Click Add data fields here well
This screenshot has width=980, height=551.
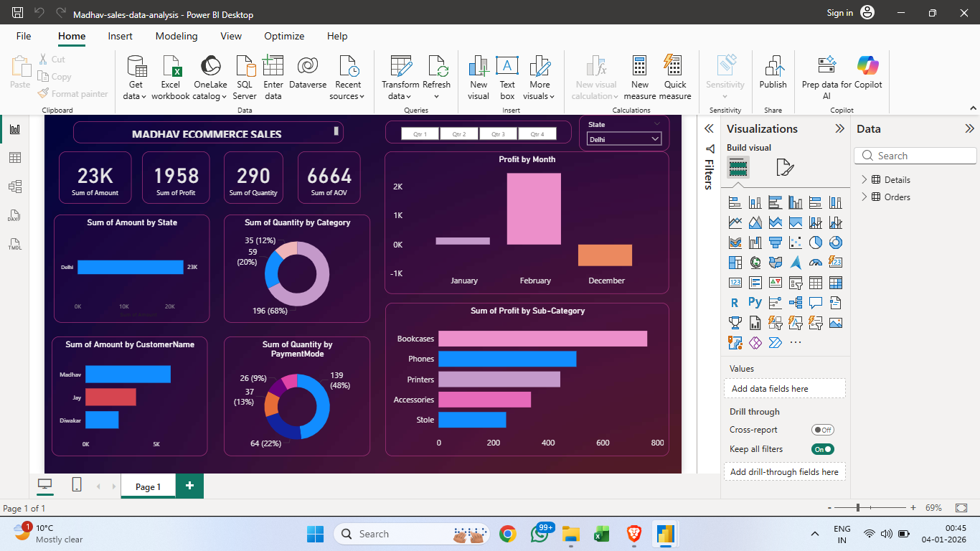click(x=785, y=388)
